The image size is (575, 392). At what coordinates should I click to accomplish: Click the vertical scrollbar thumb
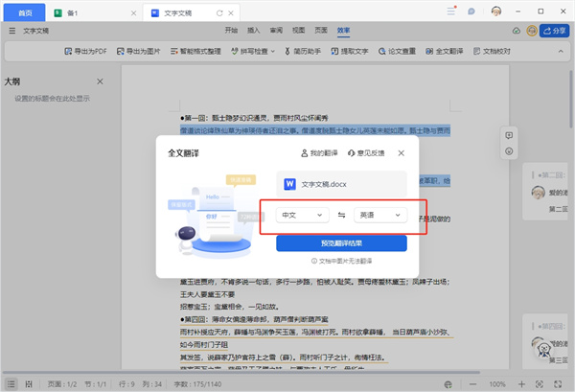(571, 99)
